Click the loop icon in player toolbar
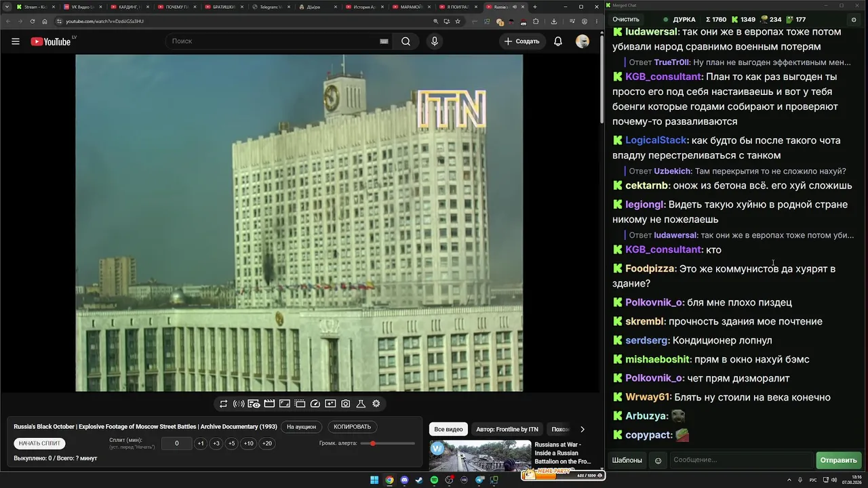The width and height of the screenshot is (868, 488). [x=223, y=404]
